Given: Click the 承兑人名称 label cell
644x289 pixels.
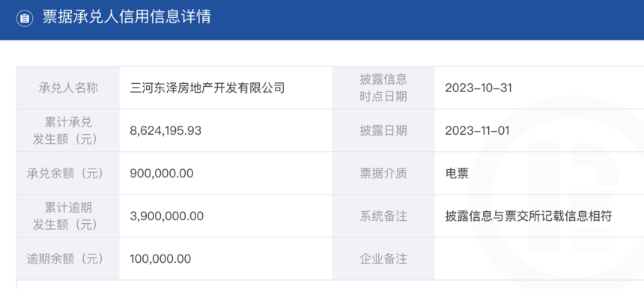Looking at the screenshot, I should 68,88.
